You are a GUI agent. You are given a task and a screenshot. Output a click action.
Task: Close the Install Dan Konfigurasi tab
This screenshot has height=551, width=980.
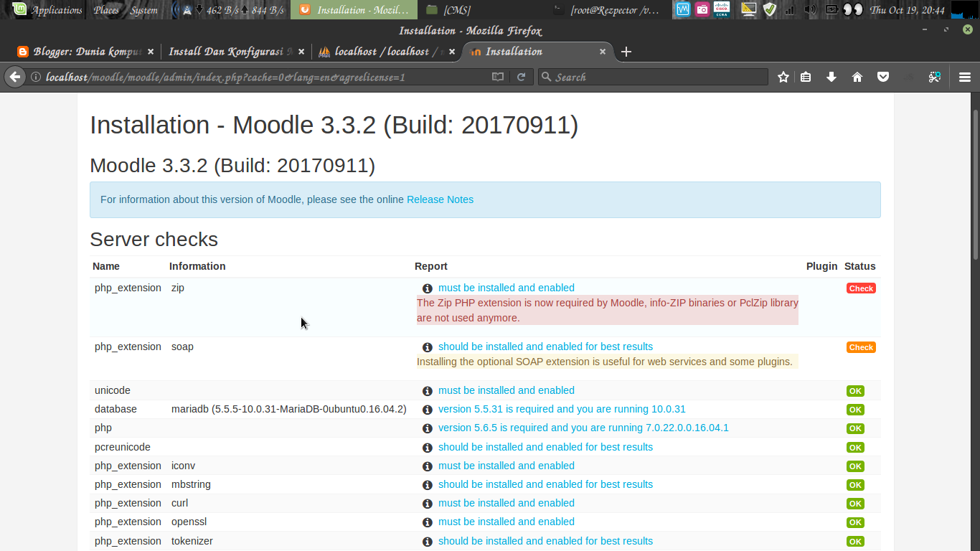click(301, 52)
